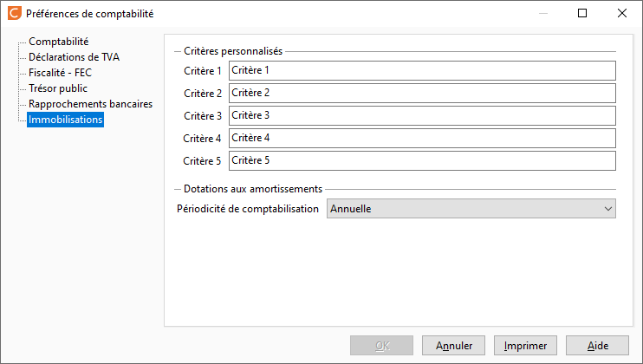This screenshot has width=643, height=364.
Task: Select the Immobilisations tree item
Action: tap(65, 120)
